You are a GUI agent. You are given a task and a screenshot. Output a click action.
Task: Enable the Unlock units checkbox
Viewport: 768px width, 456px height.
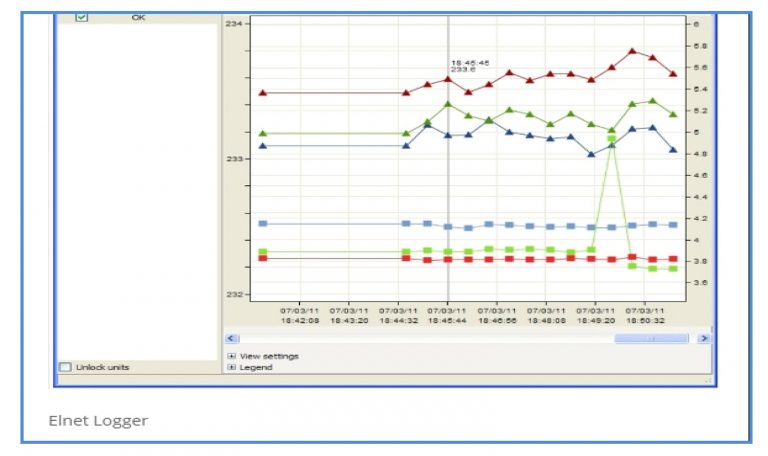(x=66, y=367)
